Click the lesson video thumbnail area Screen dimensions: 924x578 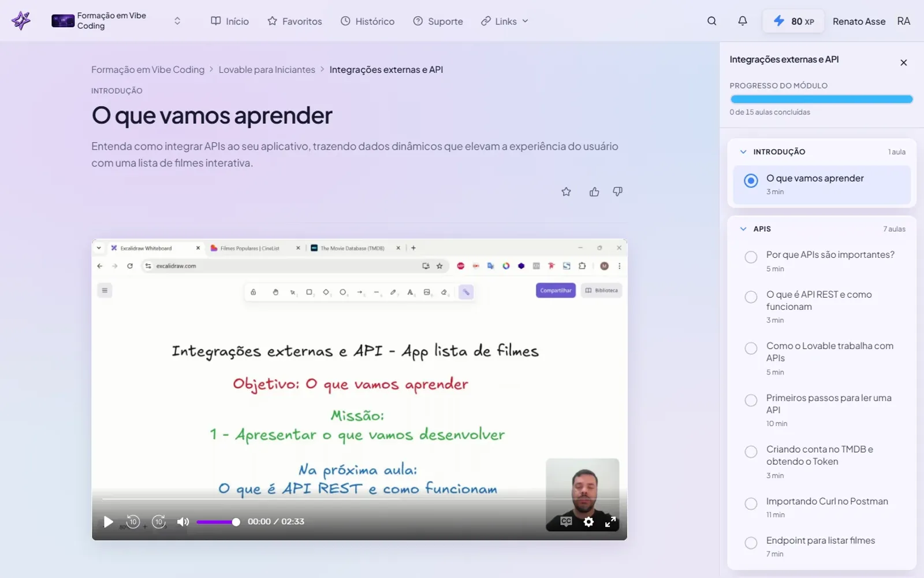coord(359,390)
